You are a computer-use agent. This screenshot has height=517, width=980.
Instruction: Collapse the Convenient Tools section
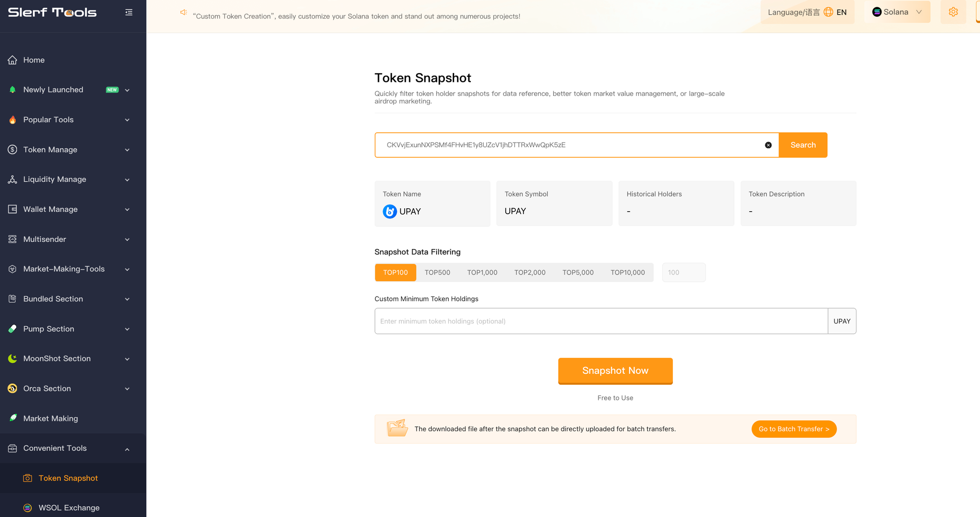coord(127,449)
